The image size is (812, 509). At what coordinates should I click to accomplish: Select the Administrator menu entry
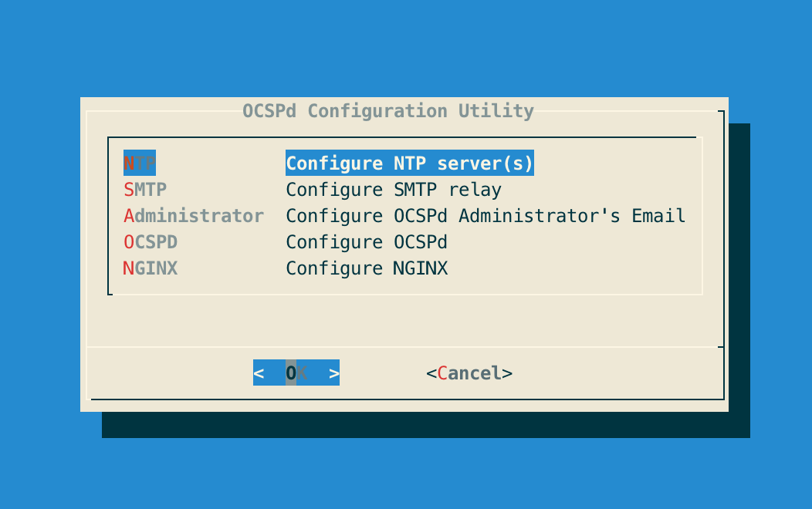194,215
